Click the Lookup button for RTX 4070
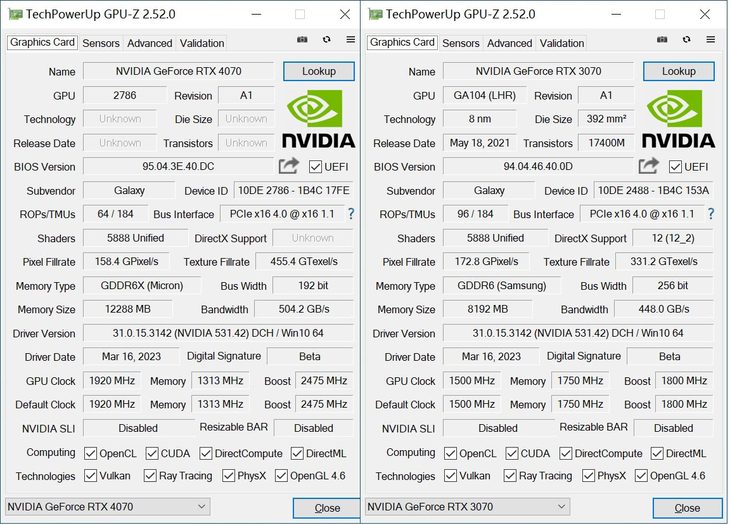The height and width of the screenshot is (525, 730). pyautogui.click(x=319, y=71)
